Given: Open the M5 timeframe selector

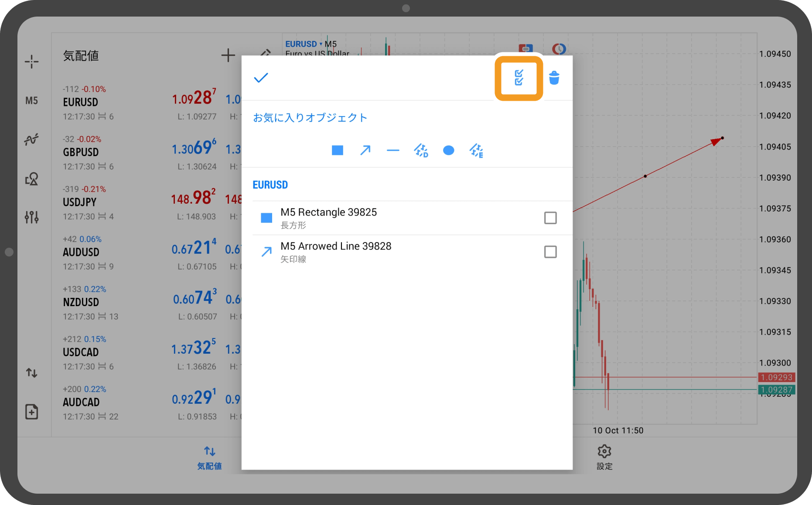Looking at the screenshot, I should (x=31, y=101).
